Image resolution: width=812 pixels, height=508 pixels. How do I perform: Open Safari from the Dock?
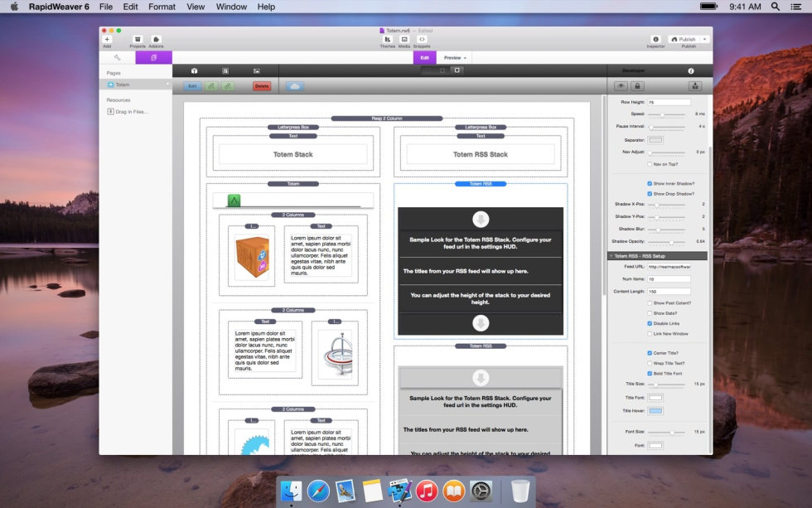[318, 491]
